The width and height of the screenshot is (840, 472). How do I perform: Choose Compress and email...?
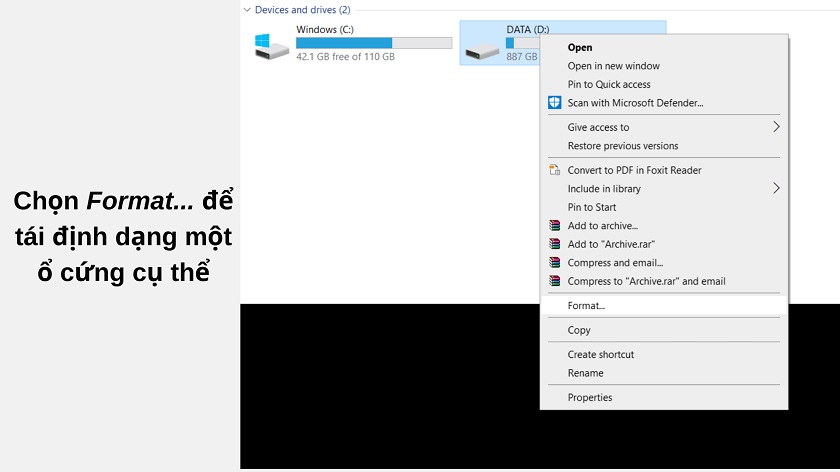[x=664, y=263]
